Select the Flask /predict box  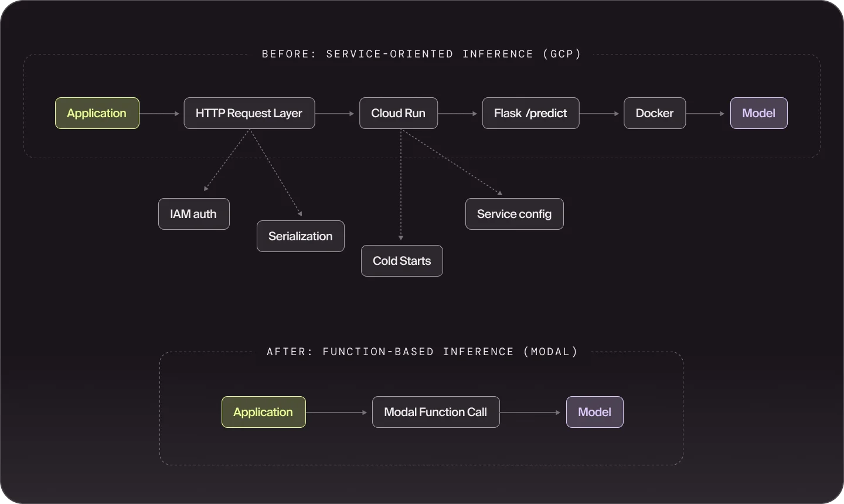tap(530, 113)
